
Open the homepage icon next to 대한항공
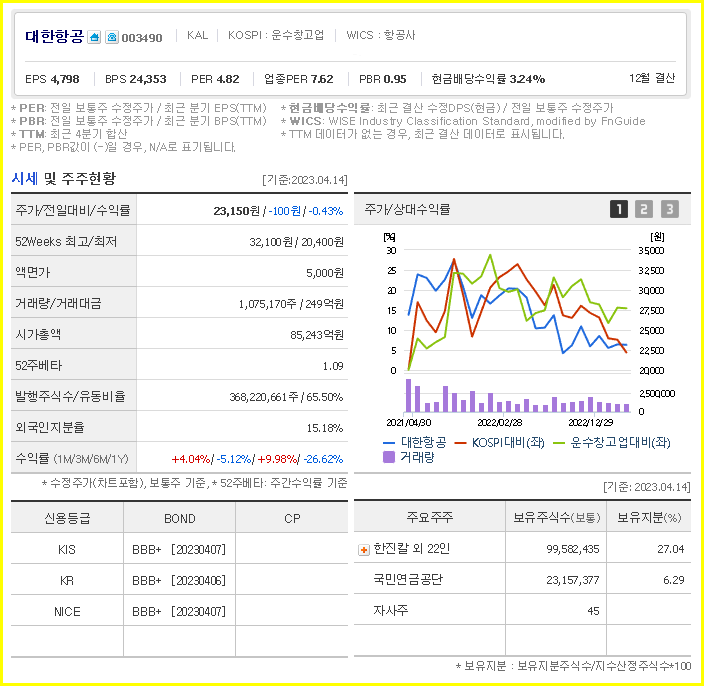94,37
